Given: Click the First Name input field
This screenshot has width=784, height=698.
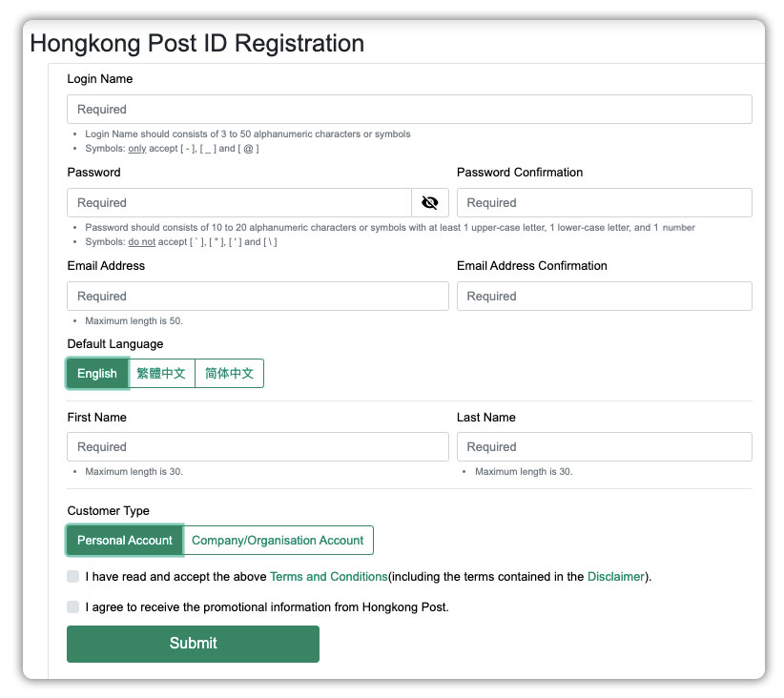Looking at the screenshot, I should pos(258,447).
